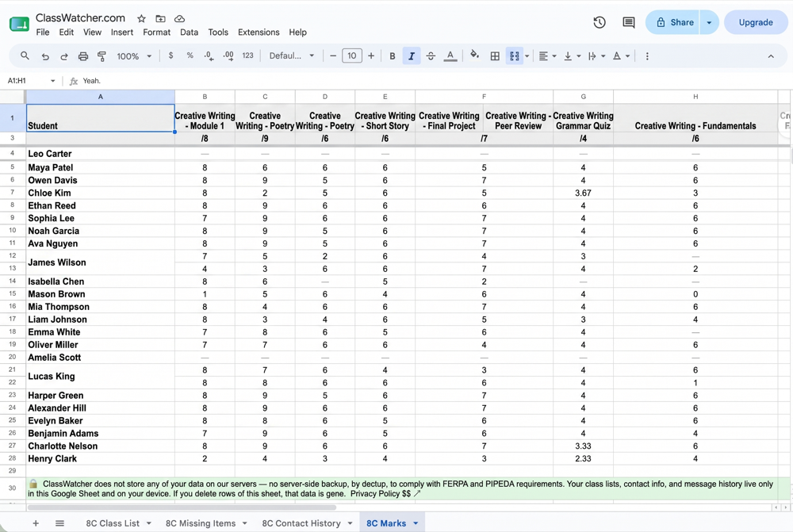793x532 pixels.
Task: Decrease decimal places
Action: [209, 56]
